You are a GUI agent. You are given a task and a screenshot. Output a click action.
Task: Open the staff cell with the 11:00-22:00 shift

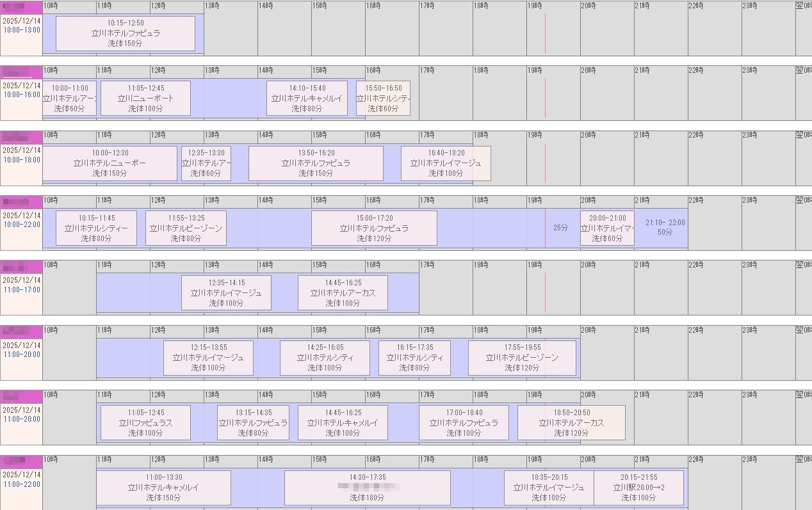[21, 483]
